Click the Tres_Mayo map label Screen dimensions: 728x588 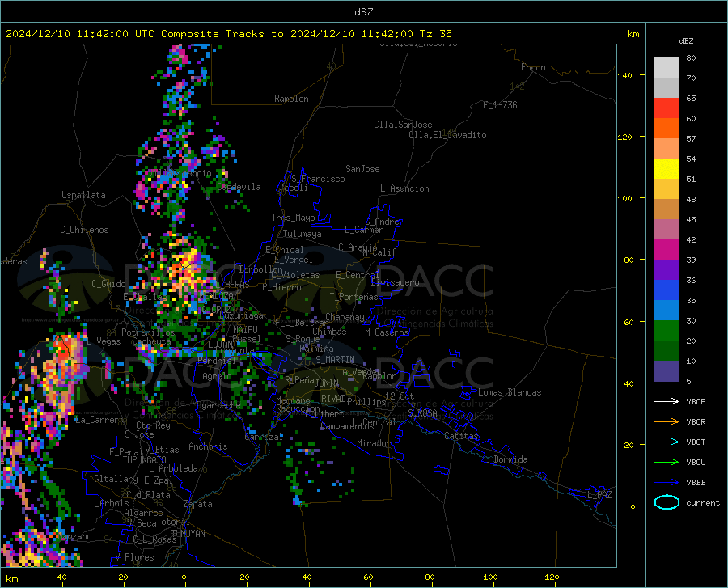click(x=293, y=218)
